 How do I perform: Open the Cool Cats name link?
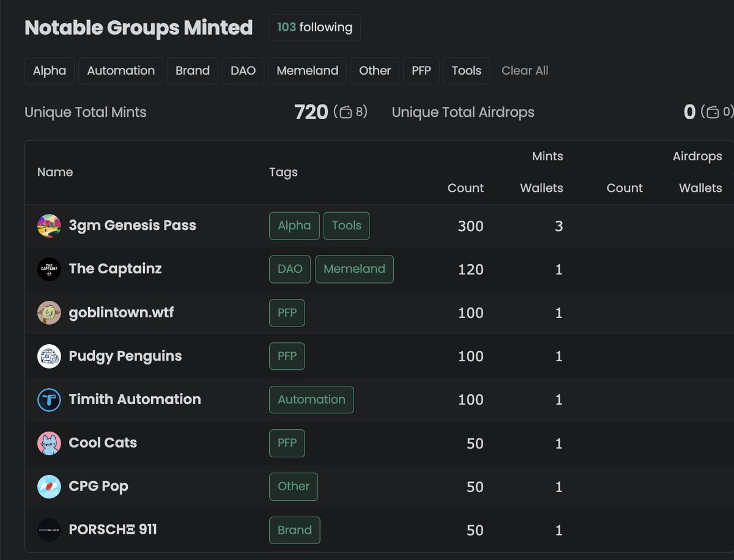click(103, 443)
